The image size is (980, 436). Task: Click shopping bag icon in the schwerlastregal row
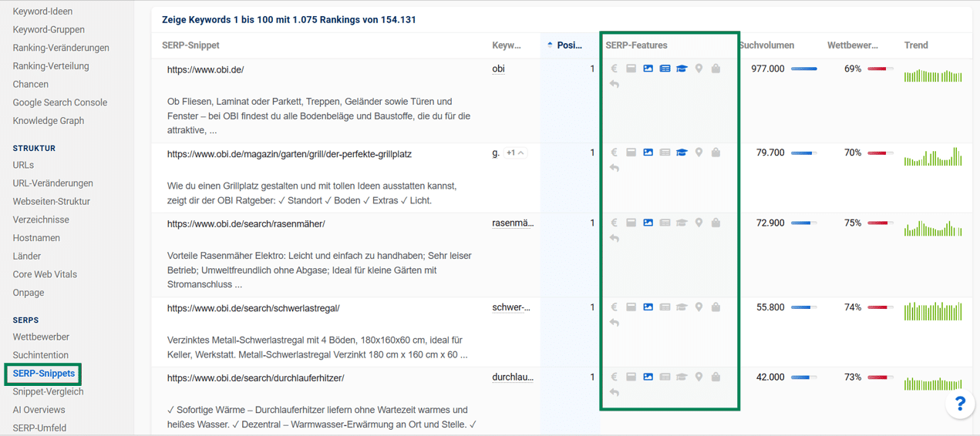(716, 307)
